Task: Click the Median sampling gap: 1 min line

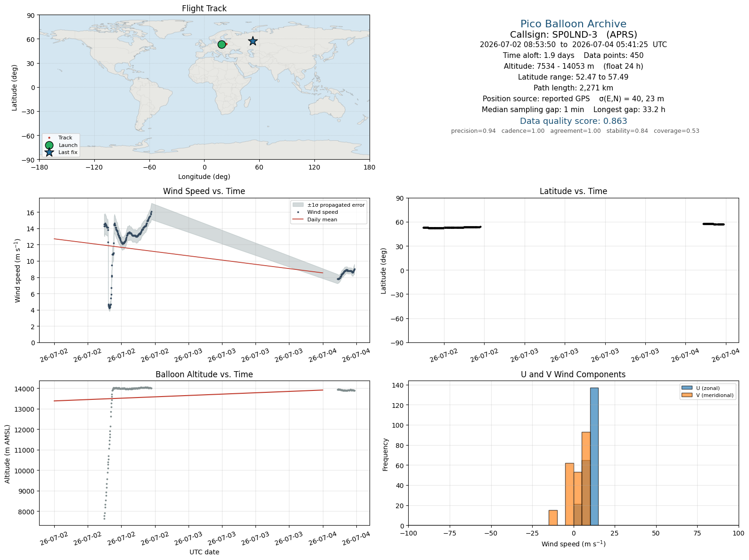Action: click(573, 110)
